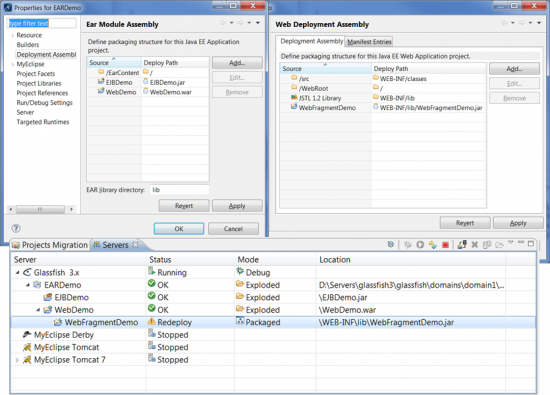550x395 pixels.
Task: Minimize the Servers view panel
Action: (x=521, y=242)
